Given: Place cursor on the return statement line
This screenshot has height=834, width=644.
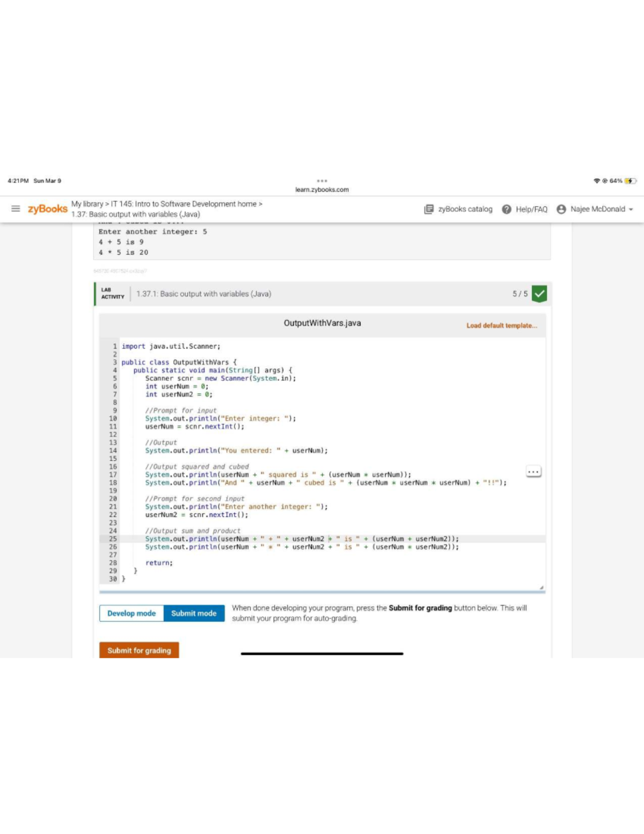Looking at the screenshot, I should tap(159, 563).
